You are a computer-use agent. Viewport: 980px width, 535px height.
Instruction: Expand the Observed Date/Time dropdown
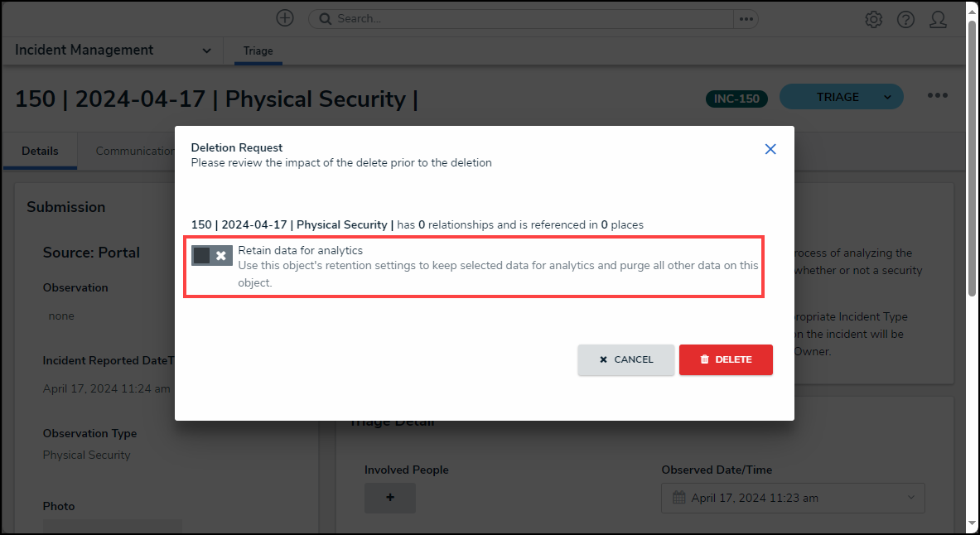pos(912,498)
